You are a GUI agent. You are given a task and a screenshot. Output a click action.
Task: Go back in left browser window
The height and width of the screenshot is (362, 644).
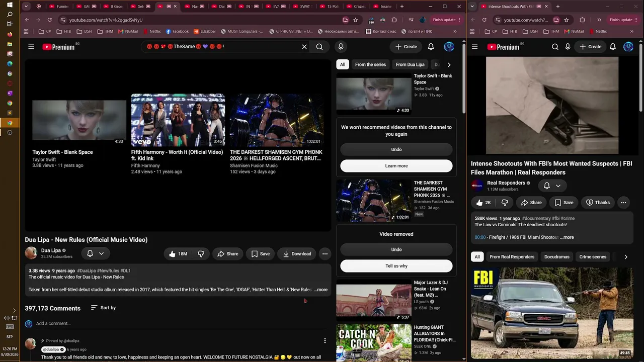tap(27, 20)
